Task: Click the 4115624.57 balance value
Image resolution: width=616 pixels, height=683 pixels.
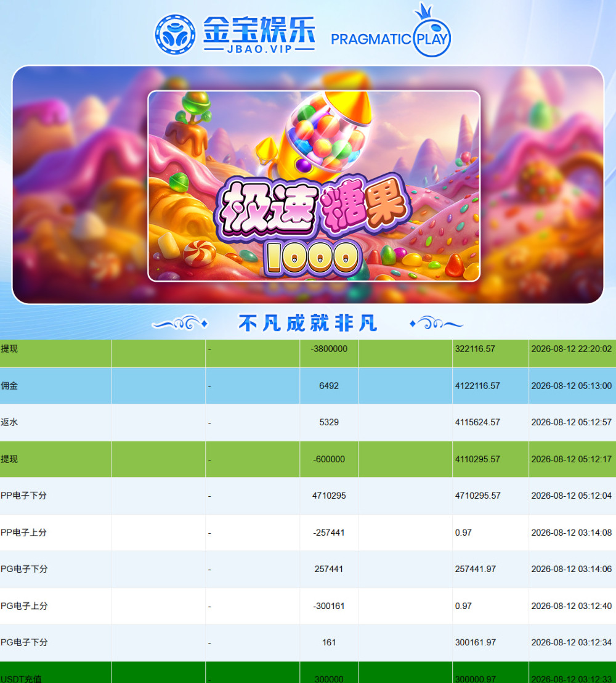Action: (477, 422)
